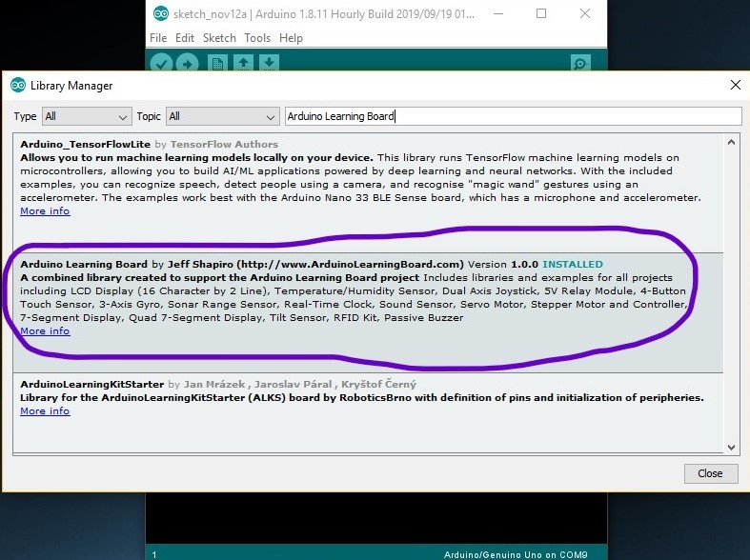The image size is (750, 560).
Task: Click the 'TensorFlow Authors' author text
Action: [224, 144]
